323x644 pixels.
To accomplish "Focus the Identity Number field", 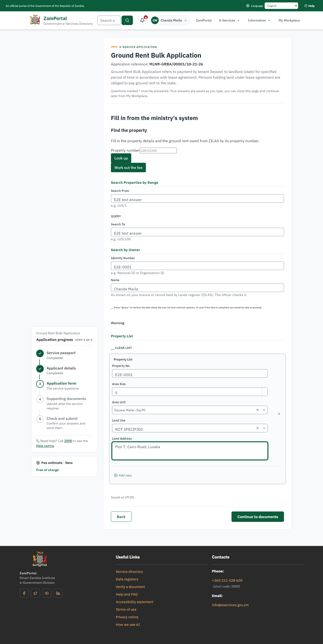I will point(197,266).
